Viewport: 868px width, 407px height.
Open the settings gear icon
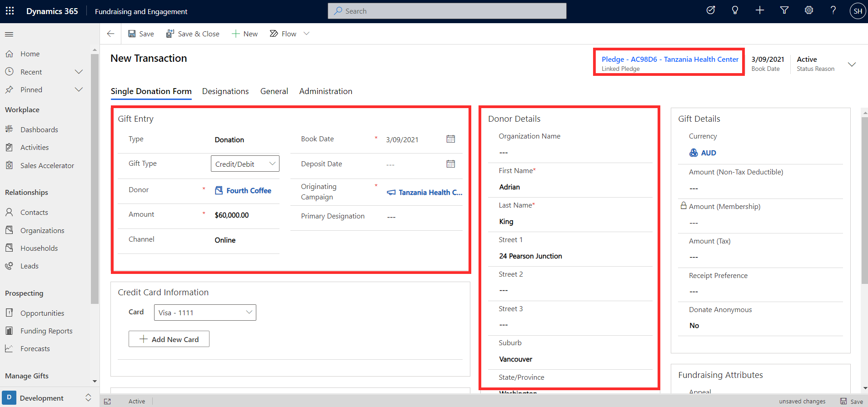[809, 10]
